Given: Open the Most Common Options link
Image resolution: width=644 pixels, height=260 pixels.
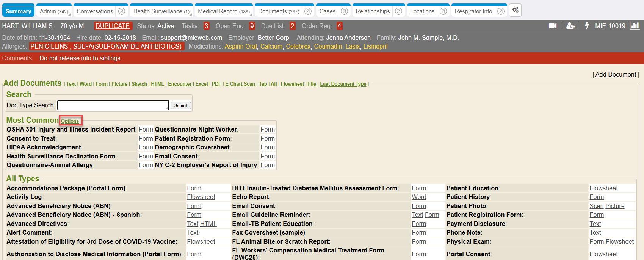Looking at the screenshot, I should (x=70, y=121).
